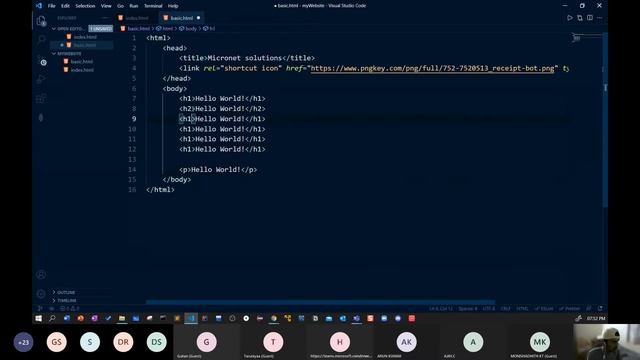Open the Help menu
640x360 pixels.
tap(173, 6)
